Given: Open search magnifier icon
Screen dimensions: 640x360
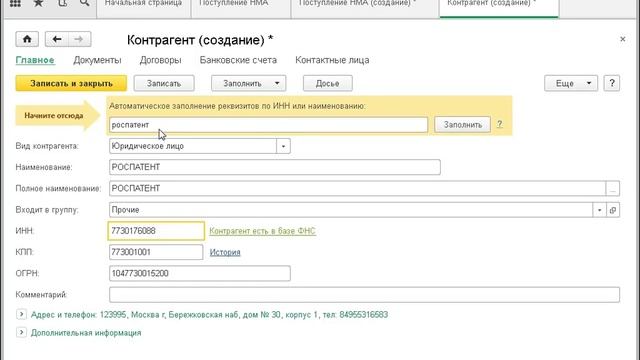Looking at the screenshot, I should tap(84, 3).
